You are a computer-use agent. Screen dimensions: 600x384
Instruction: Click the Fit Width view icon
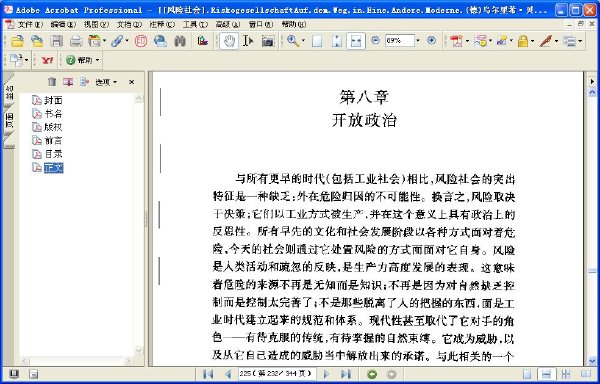(356, 41)
